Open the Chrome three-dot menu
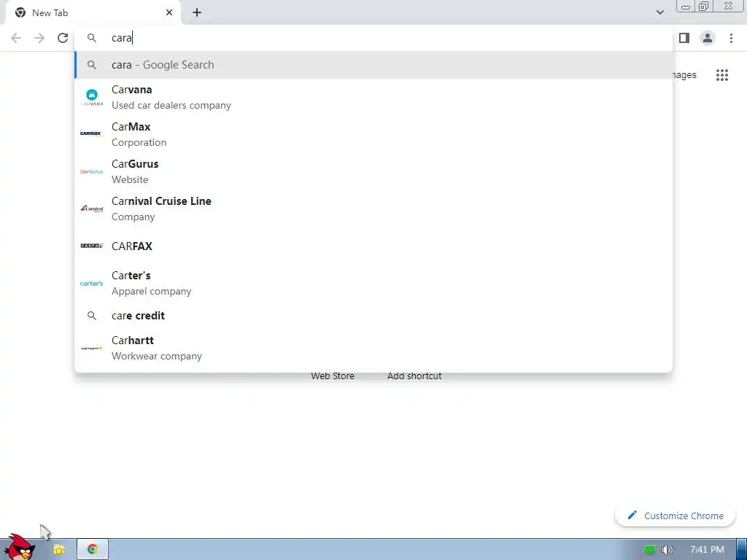 coord(731,38)
